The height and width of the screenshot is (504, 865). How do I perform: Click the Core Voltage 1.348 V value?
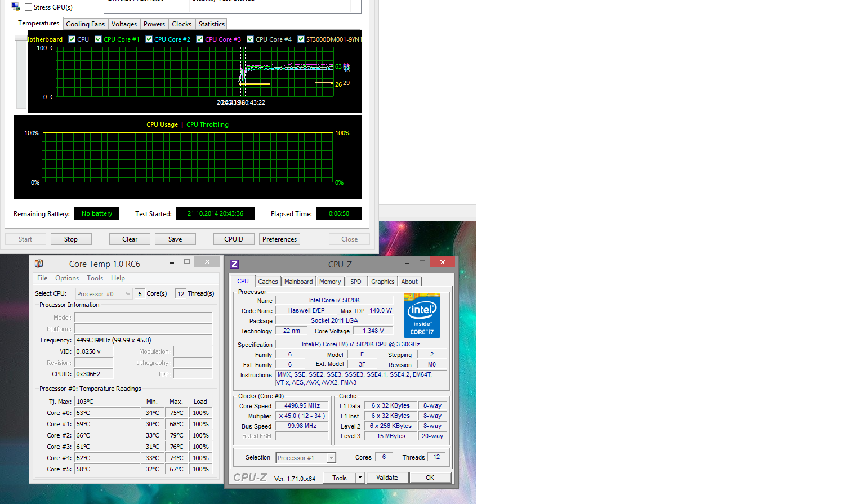[x=373, y=331]
